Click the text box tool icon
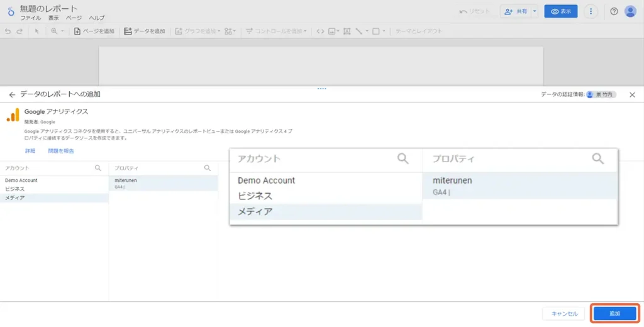The image size is (644, 327). [x=347, y=31]
